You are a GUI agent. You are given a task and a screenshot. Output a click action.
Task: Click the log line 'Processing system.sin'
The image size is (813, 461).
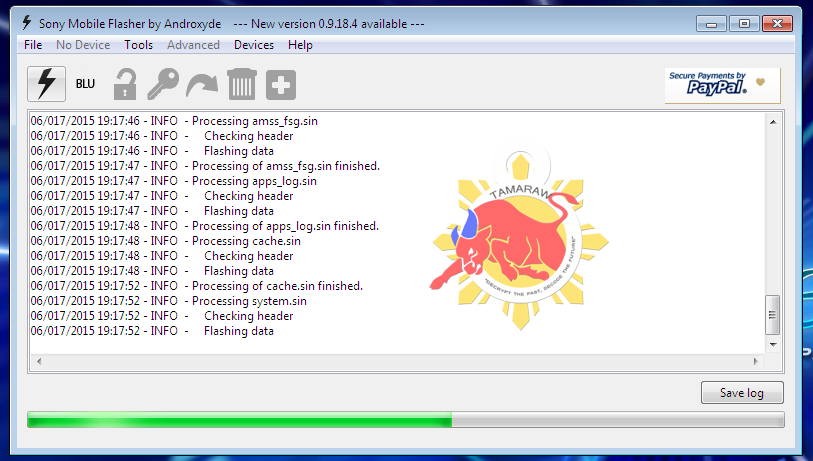[x=169, y=301]
